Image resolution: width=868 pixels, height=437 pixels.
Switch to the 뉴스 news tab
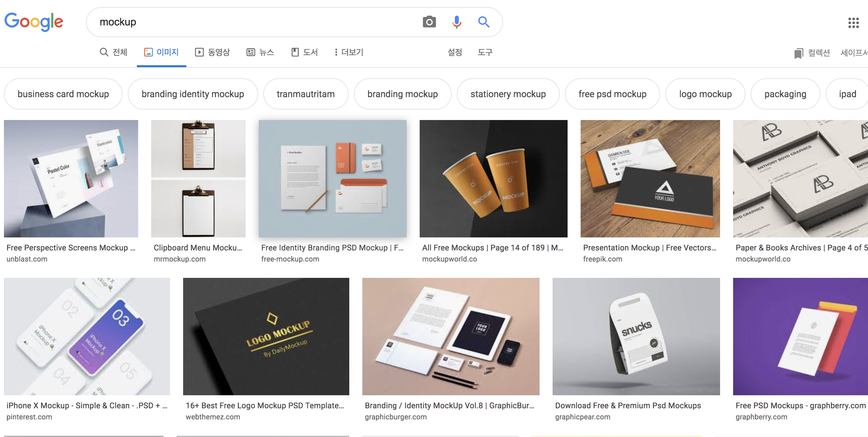pyautogui.click(x=260, y=52)
